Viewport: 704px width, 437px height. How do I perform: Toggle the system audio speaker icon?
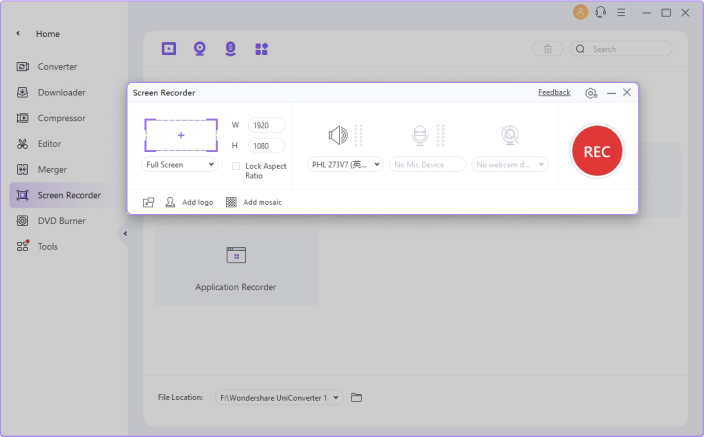click(x=338, y=135)
